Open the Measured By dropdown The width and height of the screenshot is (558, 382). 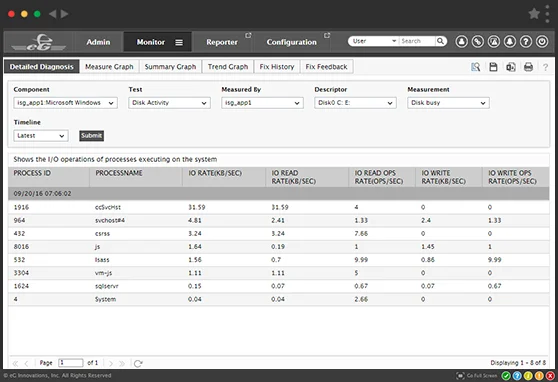coord(262,103)
